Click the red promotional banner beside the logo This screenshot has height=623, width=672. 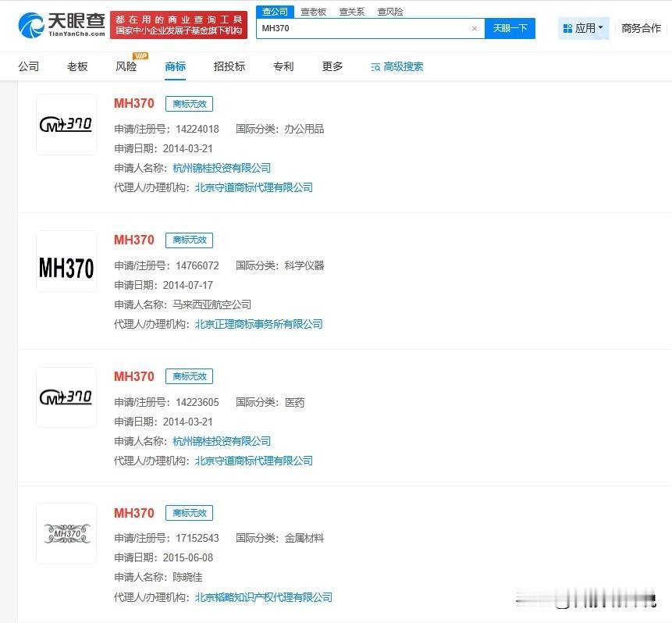point(179,25)
